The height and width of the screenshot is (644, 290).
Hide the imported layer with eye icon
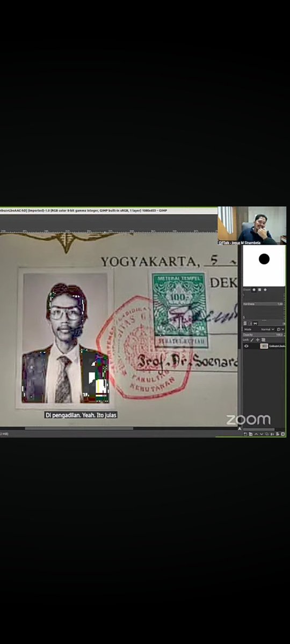pyautogui.click(x=247, y=346)
